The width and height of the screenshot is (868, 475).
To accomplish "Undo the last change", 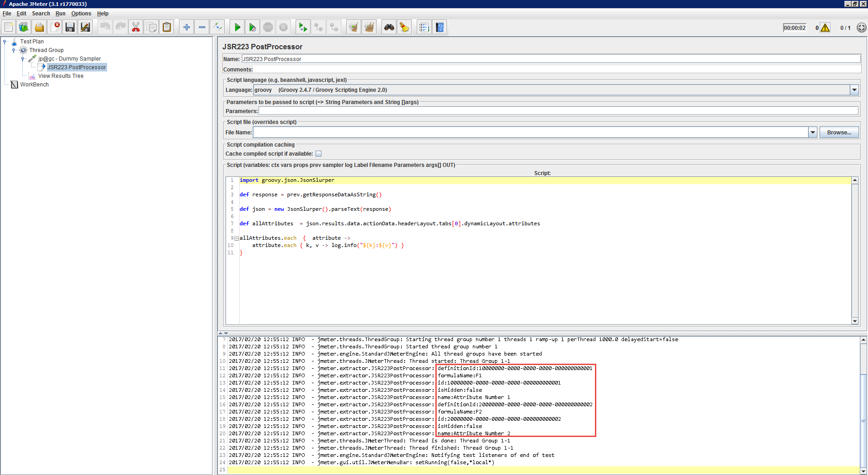I will click(105, 27).
